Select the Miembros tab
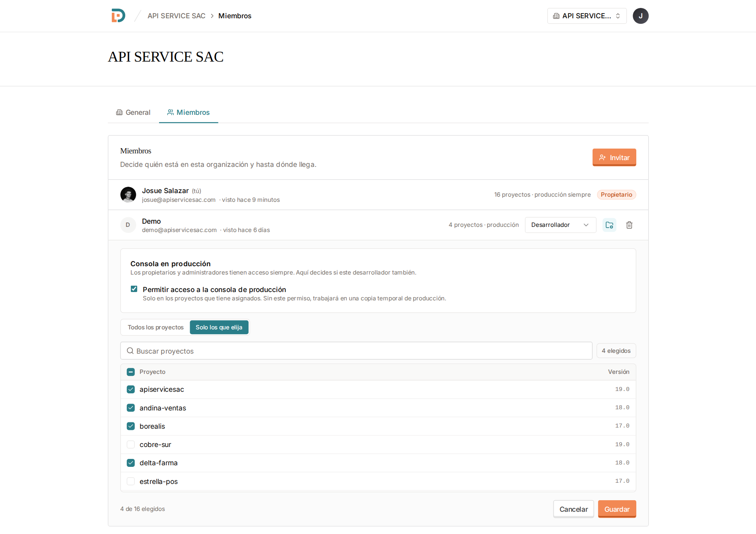This screenshot has width=756, height=534. (x=189, y=112)
